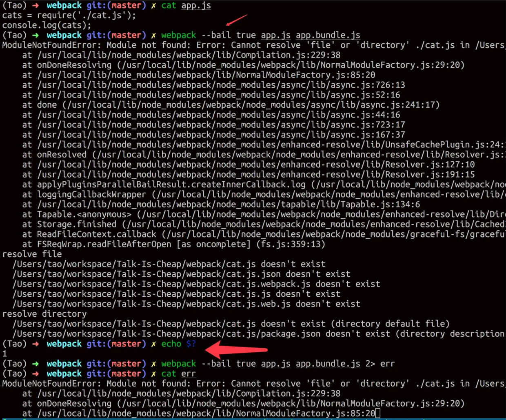Click the ModuleNotFoundError line below the first webpack command
506x420 pixels.
254,45
